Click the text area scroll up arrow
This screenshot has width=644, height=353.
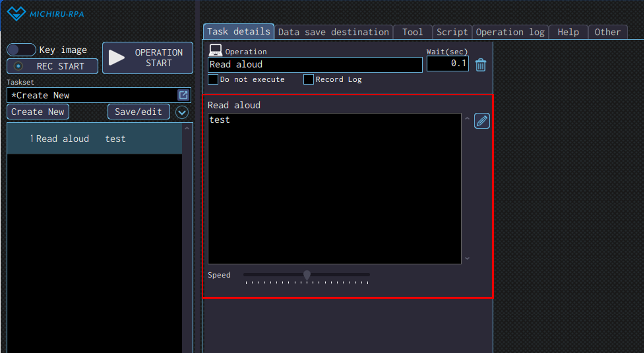click(x=467, y=119)
